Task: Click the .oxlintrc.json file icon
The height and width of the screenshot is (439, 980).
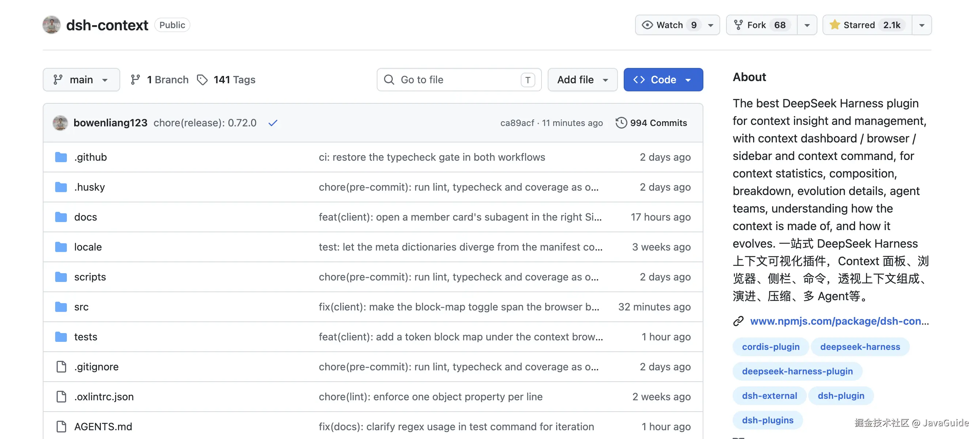Action: pyautogui.click(x=61, y=397)
